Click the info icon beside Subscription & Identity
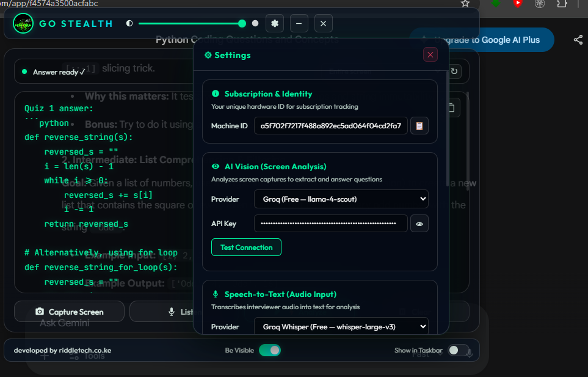This screenshot has height=377, width=588. tap(216, 93)
